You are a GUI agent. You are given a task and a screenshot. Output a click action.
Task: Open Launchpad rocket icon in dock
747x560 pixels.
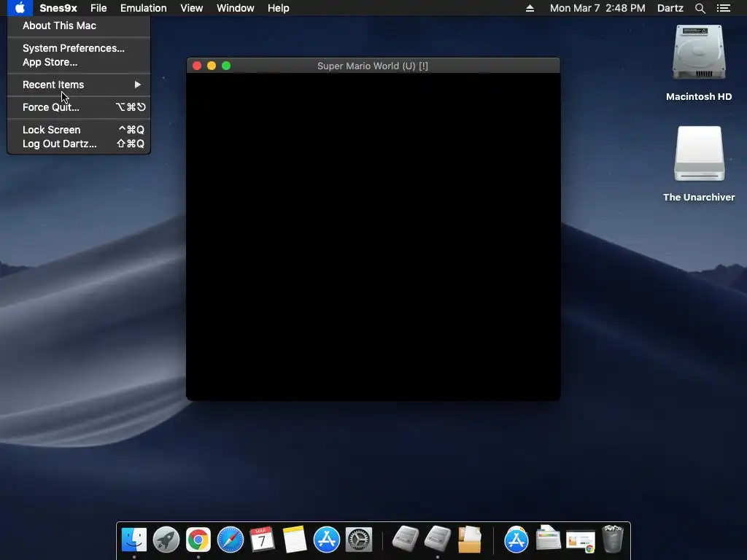pos(166,540)
